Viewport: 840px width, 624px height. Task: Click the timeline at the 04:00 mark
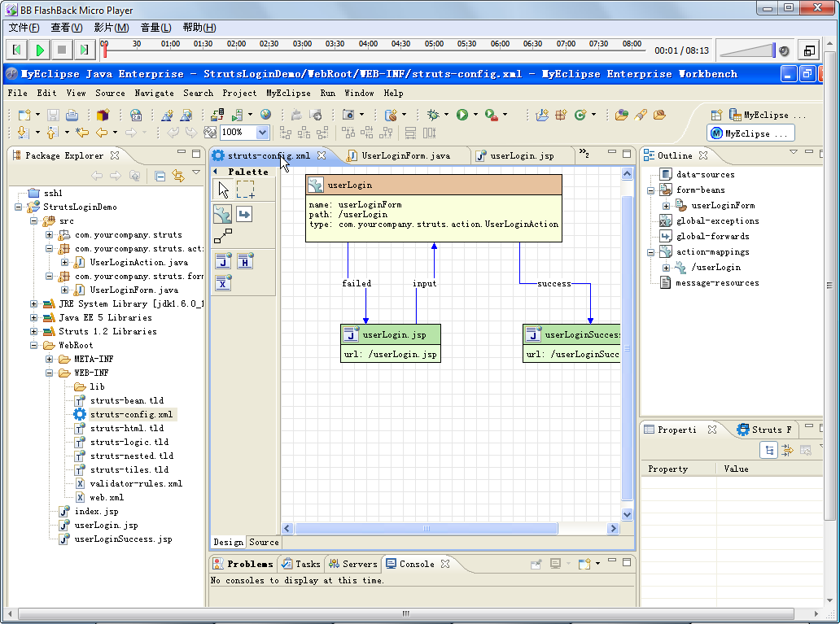[x=368, y=44]
